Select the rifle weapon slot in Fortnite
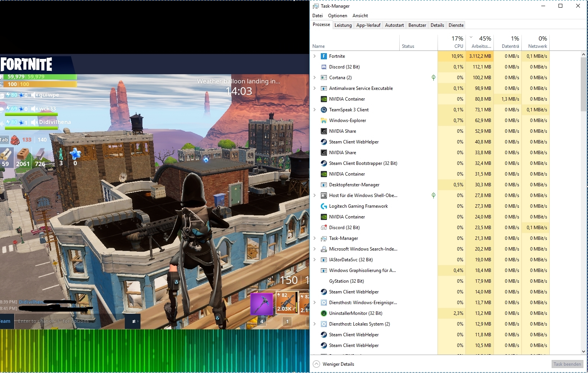 click(x=287, y=303)
